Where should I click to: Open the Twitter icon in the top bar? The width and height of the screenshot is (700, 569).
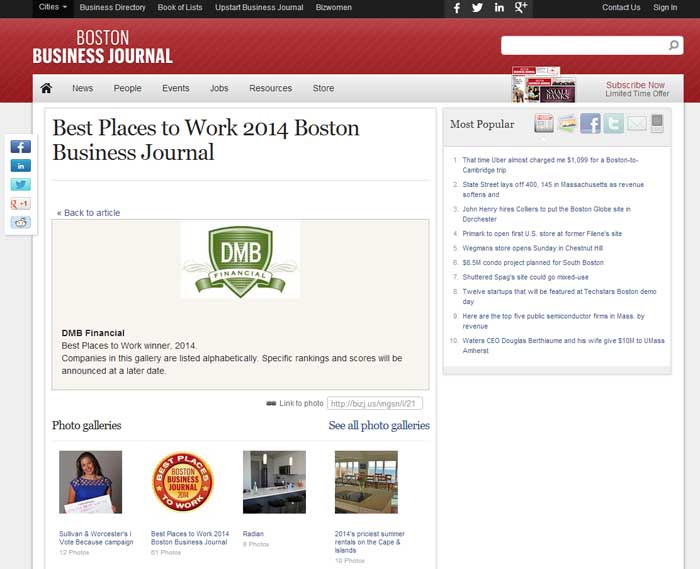477,8
